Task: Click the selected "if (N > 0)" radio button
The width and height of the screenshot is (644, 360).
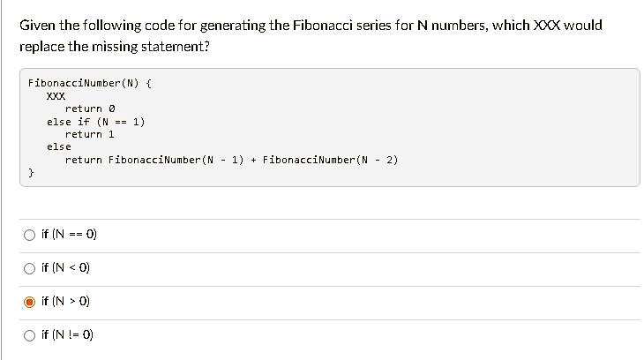Action: (29, 302)
